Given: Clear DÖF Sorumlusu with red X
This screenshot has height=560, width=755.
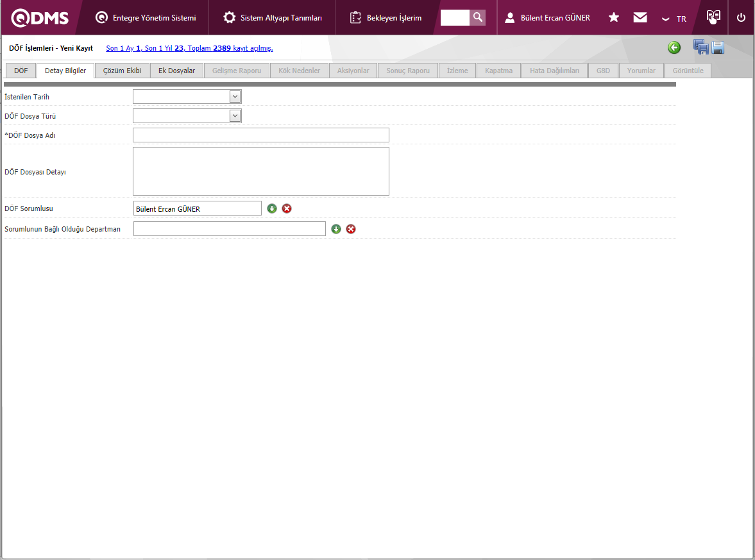Looking at the screenshot, I should click(x=287, y=208).
